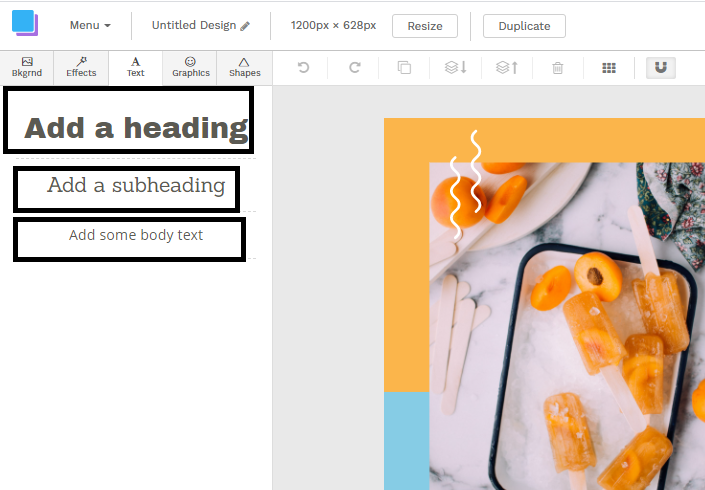The width and height of the screenshot is (705, 490).
Task: Open the Graphics tab
Action: pos(191,67)
